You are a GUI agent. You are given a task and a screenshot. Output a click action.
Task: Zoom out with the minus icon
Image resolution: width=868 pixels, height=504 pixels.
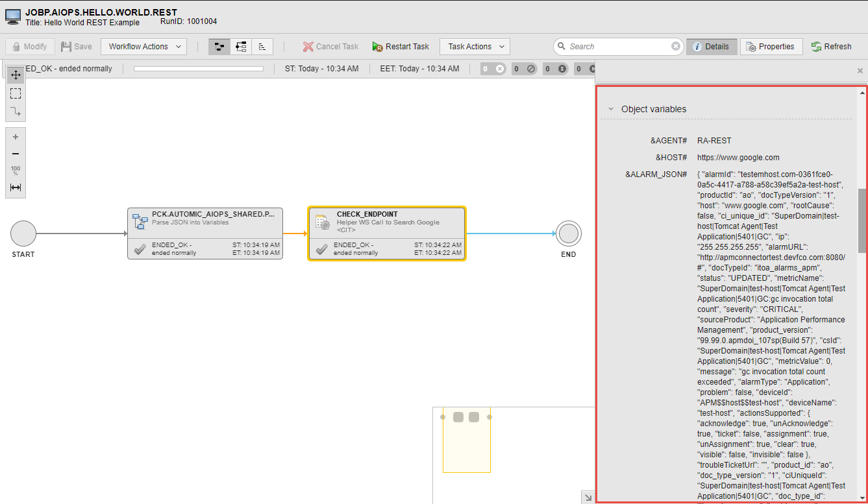pos(16,154)
